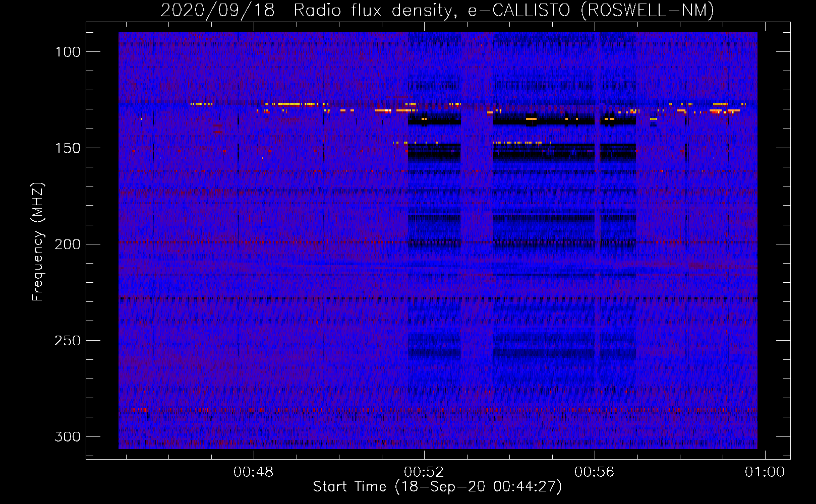The width and height of the screenshot is (816, 504).
Task: Click the 01:00 time tick label
Action: [x=765, y=472]
